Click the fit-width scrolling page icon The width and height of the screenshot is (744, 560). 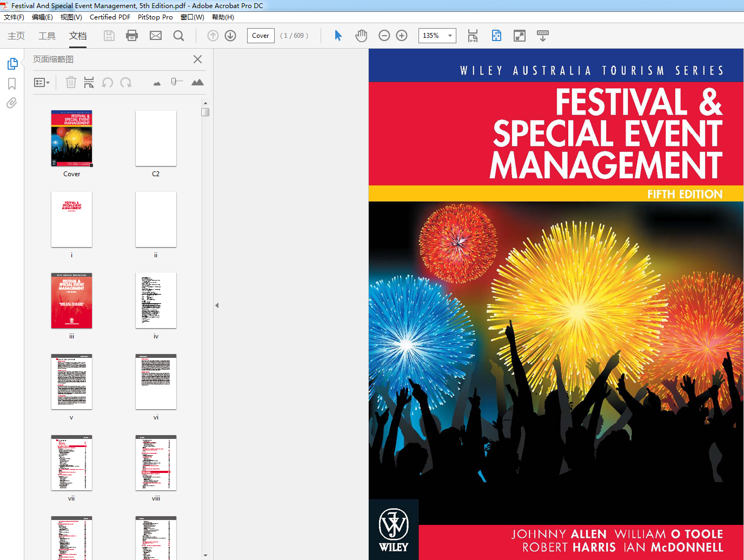pyautogui.click(x=473, y=36)
